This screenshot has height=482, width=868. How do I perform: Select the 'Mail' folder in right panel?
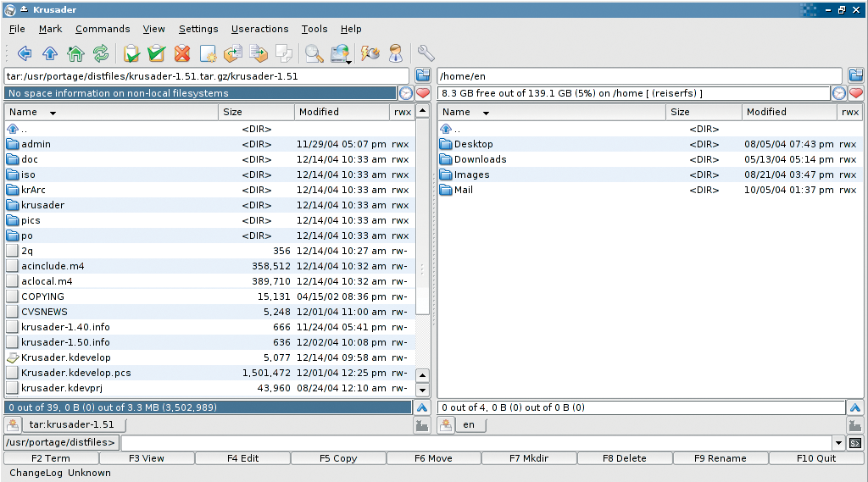(x=650, y=190)
